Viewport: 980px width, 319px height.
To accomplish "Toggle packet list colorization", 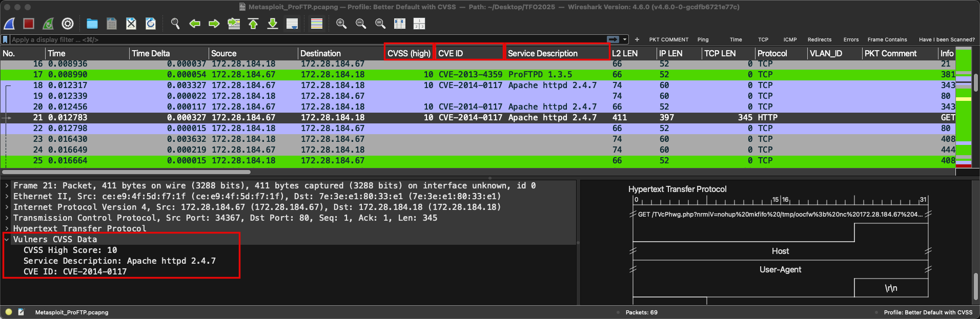I will (317, 24).
